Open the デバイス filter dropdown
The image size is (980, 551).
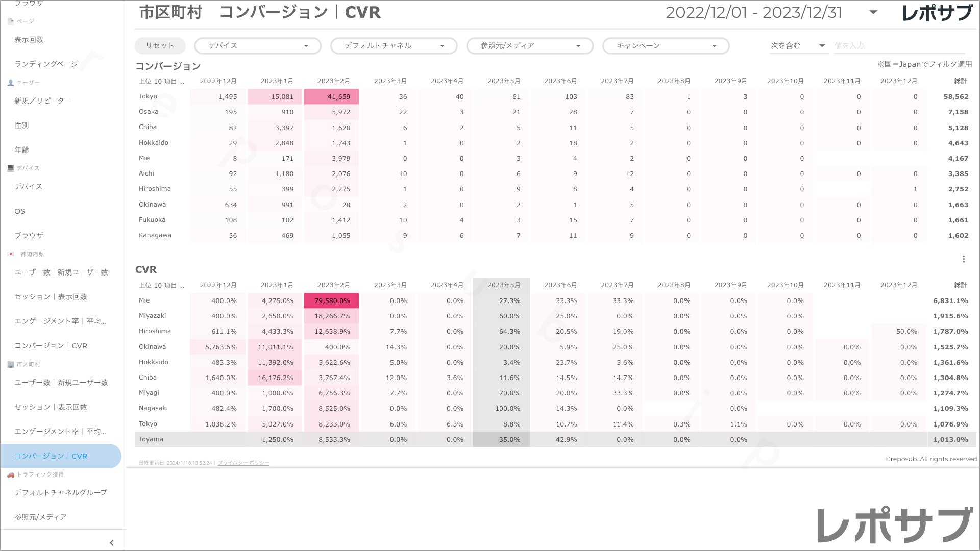[x=258, y=46]
